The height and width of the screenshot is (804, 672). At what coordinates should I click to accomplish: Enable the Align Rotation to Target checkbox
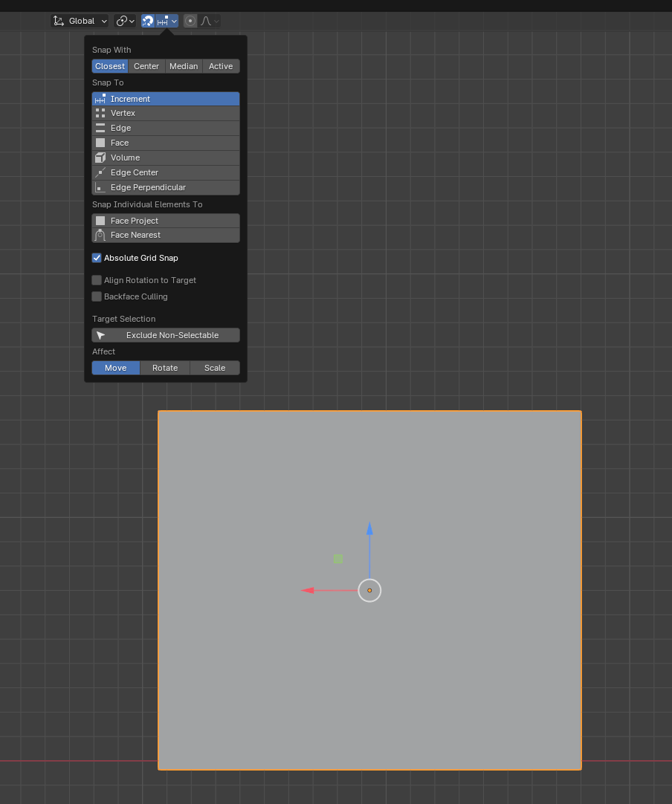[x=97, y=280]
